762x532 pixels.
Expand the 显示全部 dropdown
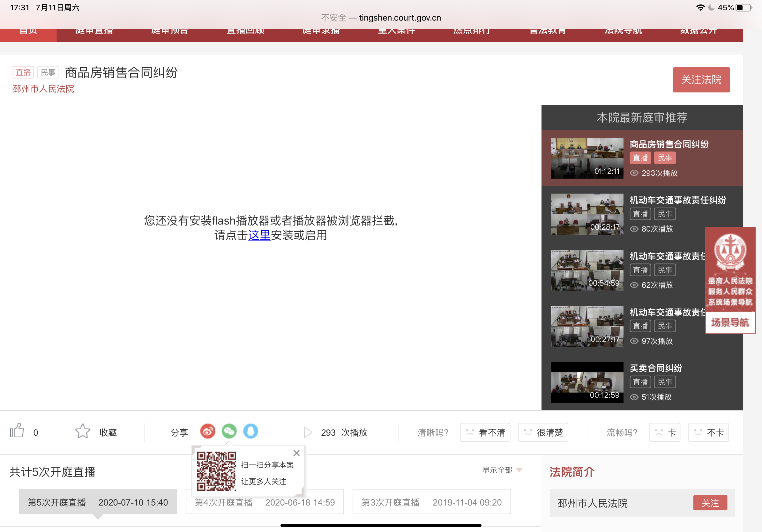tap(502, 470)
